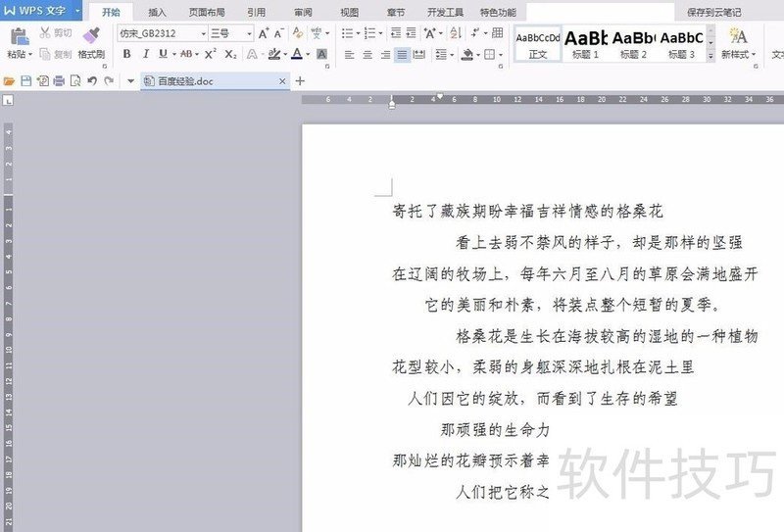Click the 新样式 (New Style) button

[738, 43]
